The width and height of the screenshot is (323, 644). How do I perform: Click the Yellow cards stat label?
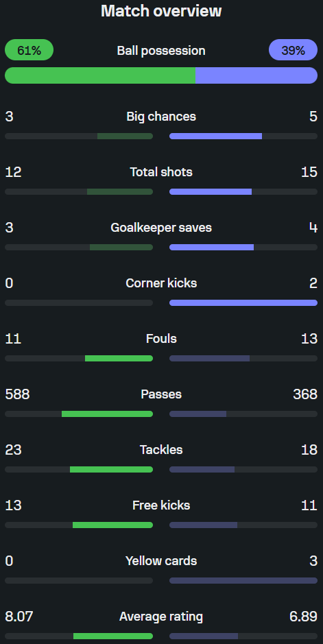161,560
